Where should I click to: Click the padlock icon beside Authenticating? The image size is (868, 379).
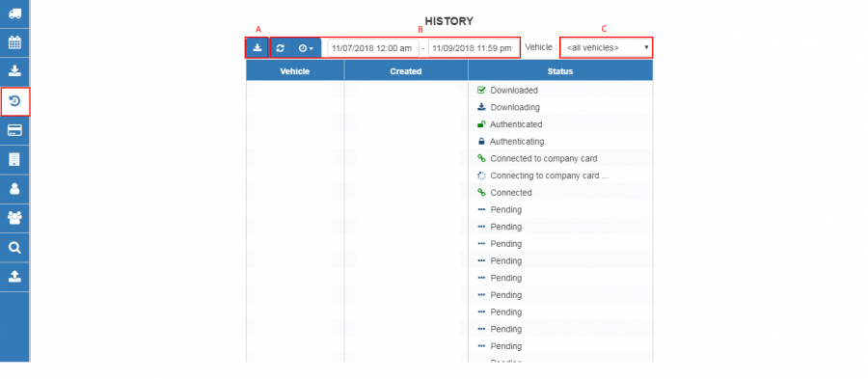[481, 142]
